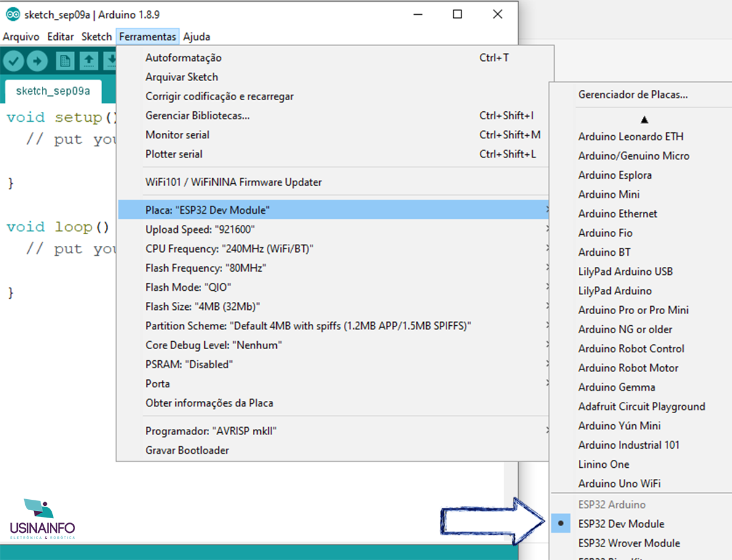
Task: Open the Sketch menu
Action: pos(97,36)
